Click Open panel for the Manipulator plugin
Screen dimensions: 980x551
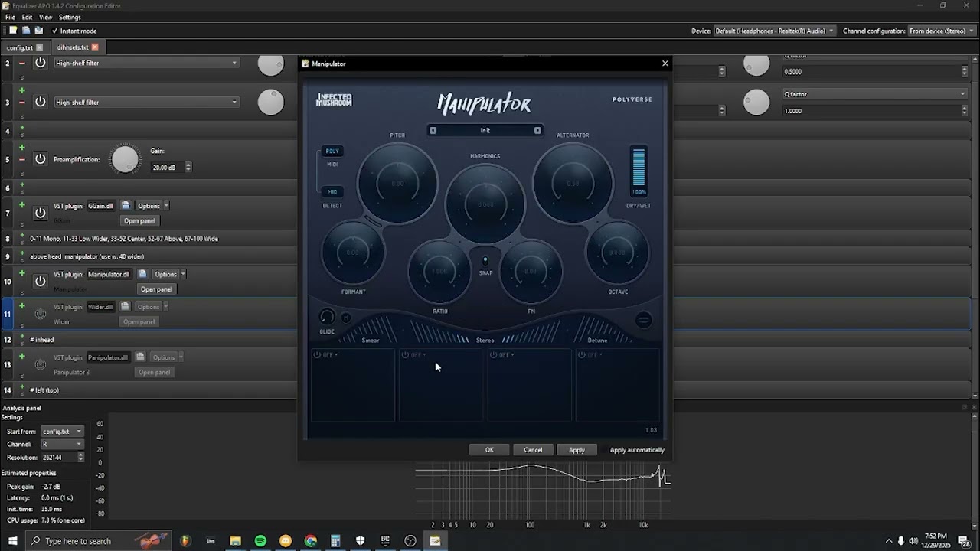[x=156, y=289]
